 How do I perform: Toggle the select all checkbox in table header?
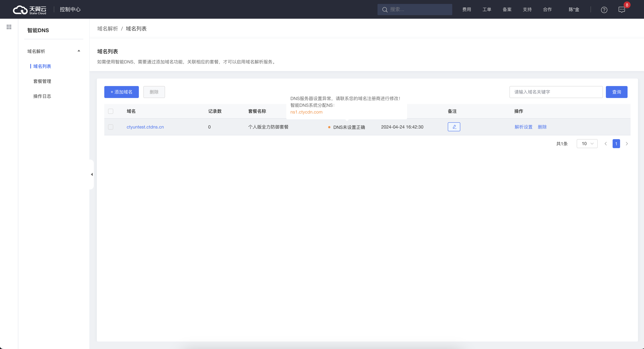[x=111, y=111]
